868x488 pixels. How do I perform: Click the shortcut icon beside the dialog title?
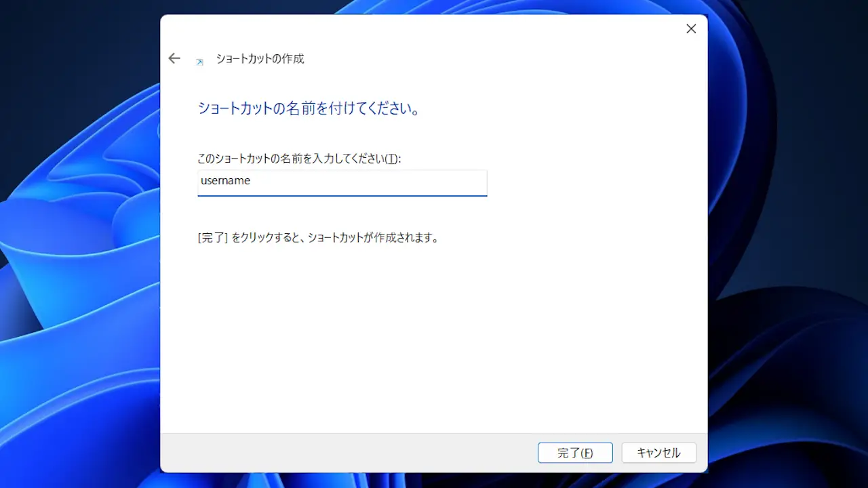pyautogui.click(x=199, y=62)
